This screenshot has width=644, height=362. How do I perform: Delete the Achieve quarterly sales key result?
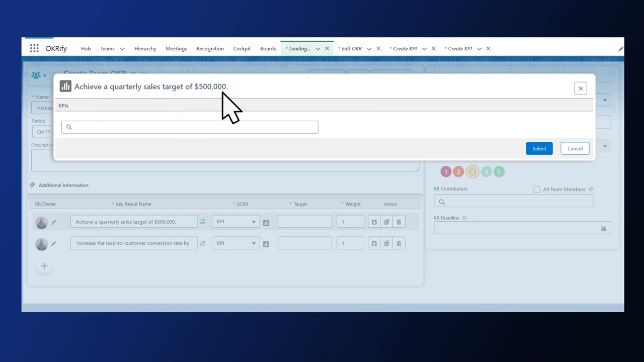[x=399, y=222]
